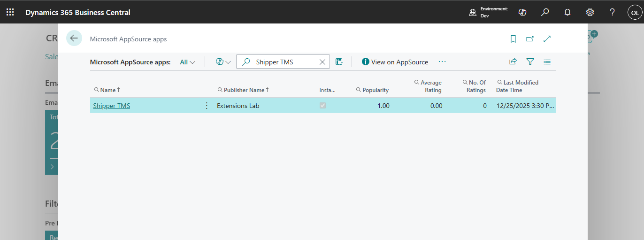644x240 pixels.
Task: Expand the page to full width
Action: (547, 39)
